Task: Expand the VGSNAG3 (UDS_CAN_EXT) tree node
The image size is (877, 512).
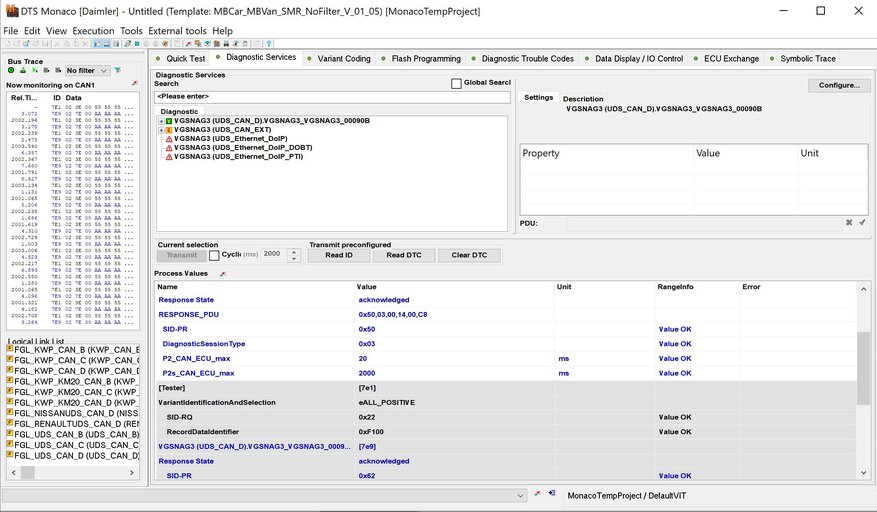Action: (161, 130)
